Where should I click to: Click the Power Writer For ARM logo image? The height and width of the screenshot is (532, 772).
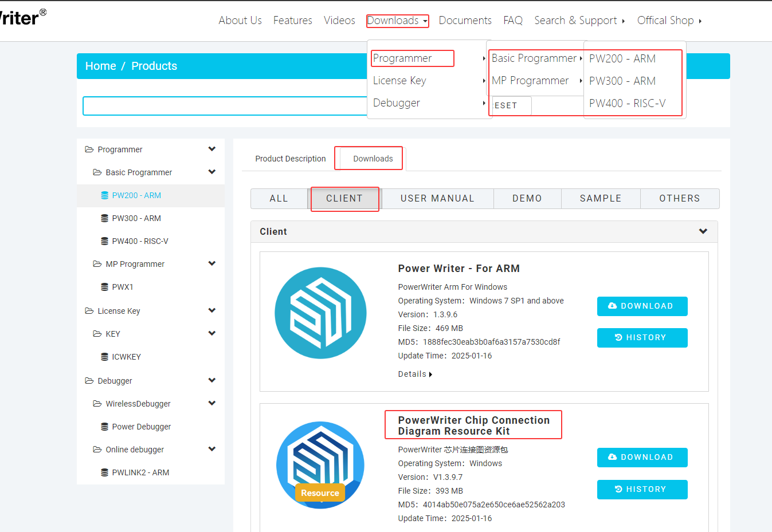[x=320, y=313]
